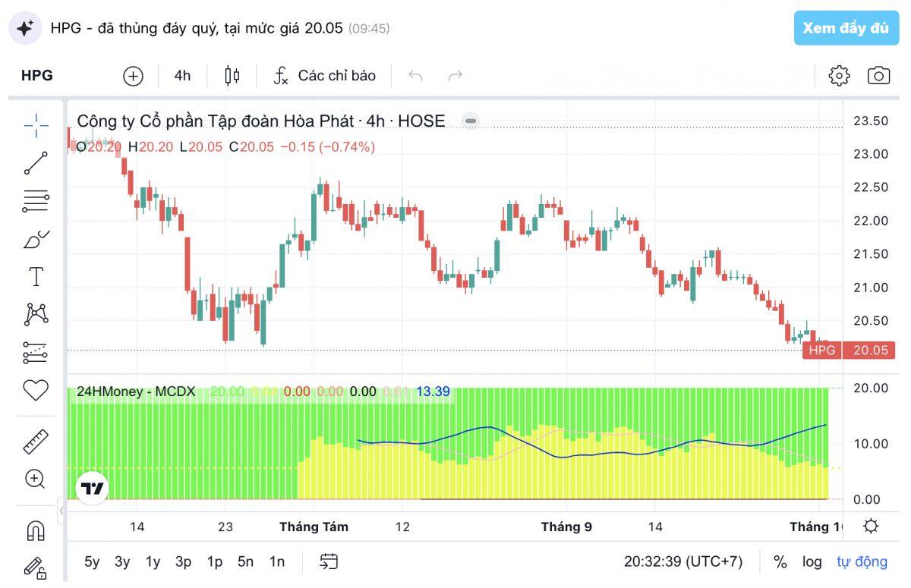Image resolution: width=911 pixels, height=588 pixels.
Task: Open time axis settings sun icon
Action: (x=872, y=527)
